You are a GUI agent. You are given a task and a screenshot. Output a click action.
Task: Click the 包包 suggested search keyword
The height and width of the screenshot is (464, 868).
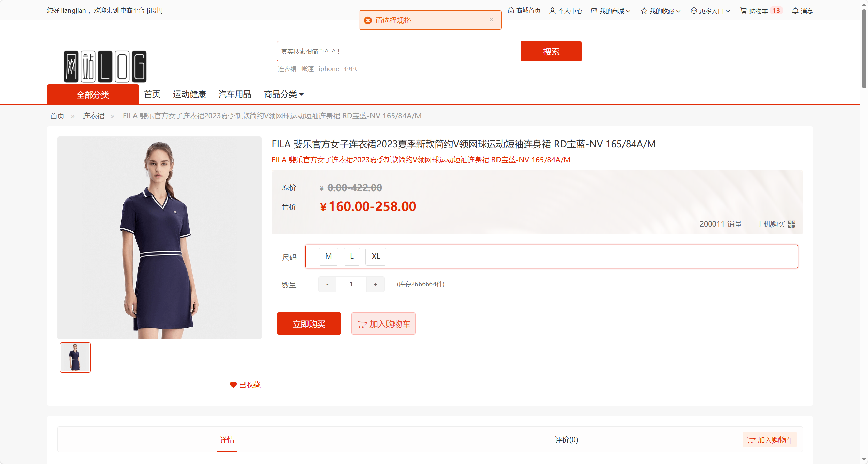pos(350,69)
